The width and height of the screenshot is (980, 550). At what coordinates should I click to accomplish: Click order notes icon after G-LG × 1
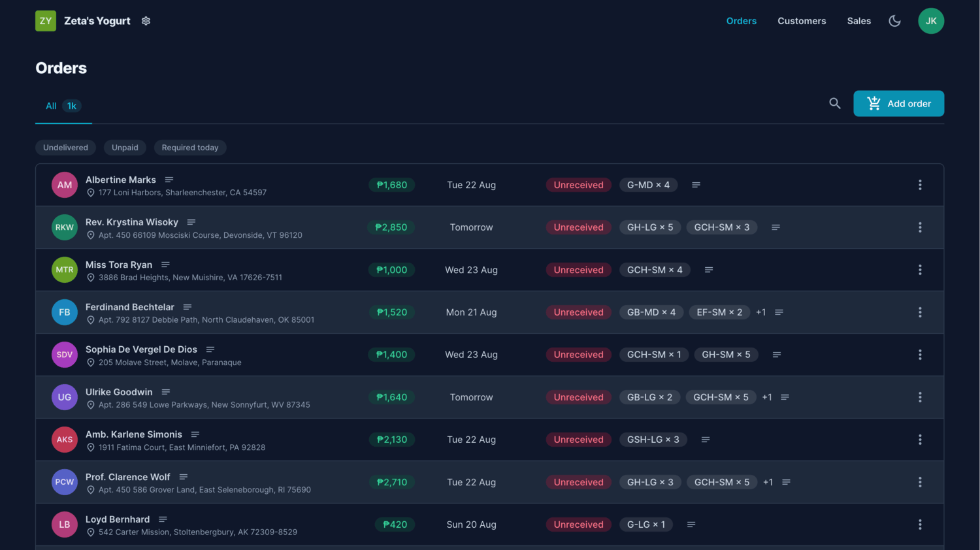coord(691,525)
